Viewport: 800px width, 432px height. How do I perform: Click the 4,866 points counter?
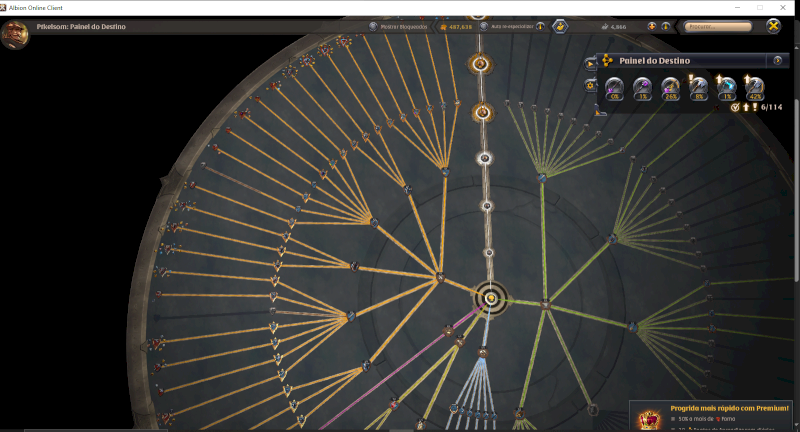point(615,27)
